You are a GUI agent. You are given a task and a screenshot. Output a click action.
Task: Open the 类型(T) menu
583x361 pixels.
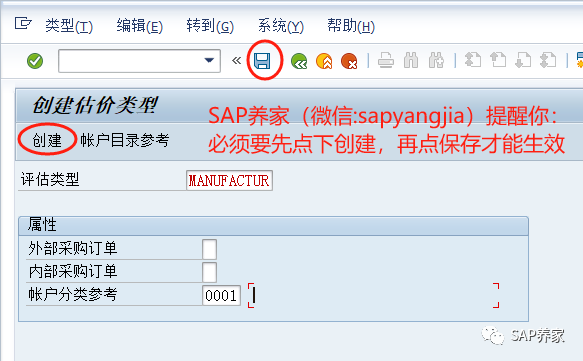69,26
